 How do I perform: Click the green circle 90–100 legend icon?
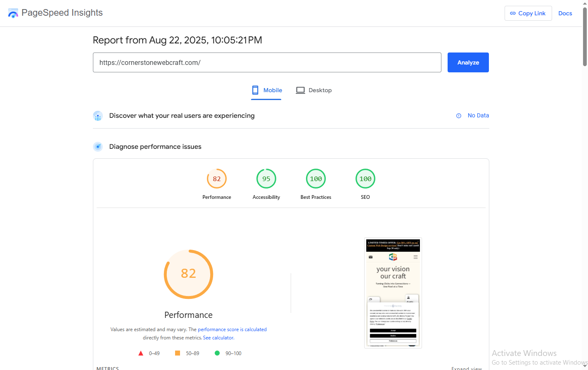pos(217,353)
